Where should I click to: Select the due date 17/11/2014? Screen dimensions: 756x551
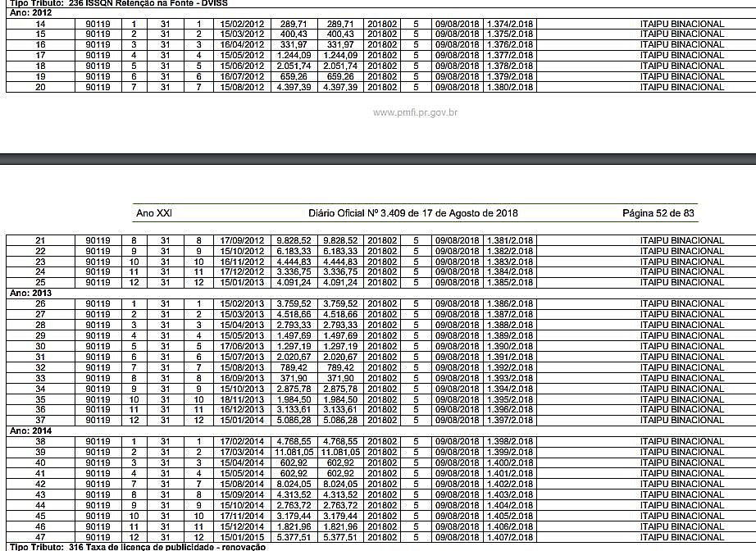(242, 516)
